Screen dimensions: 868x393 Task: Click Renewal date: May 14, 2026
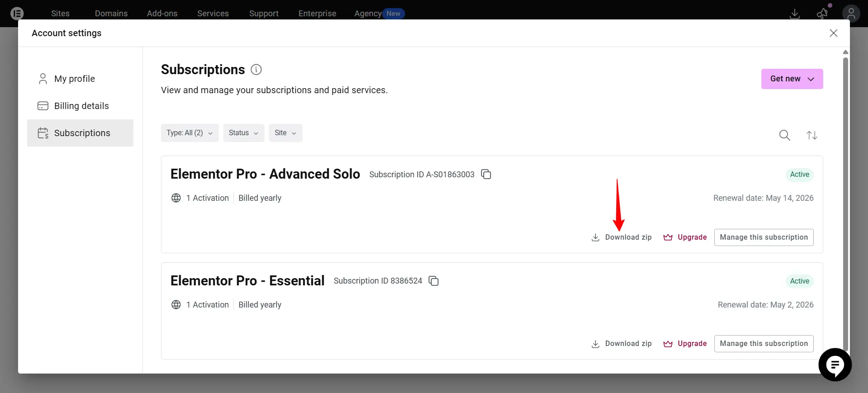[764, 198]
